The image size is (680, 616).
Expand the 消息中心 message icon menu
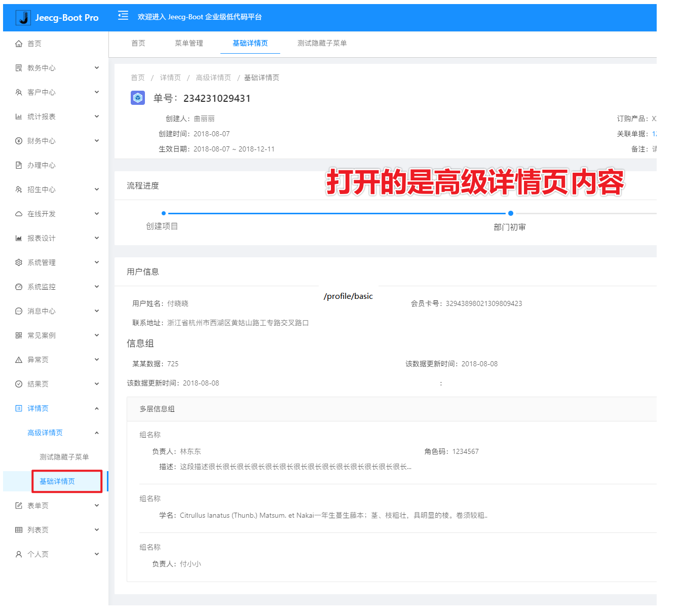point(18,311)
